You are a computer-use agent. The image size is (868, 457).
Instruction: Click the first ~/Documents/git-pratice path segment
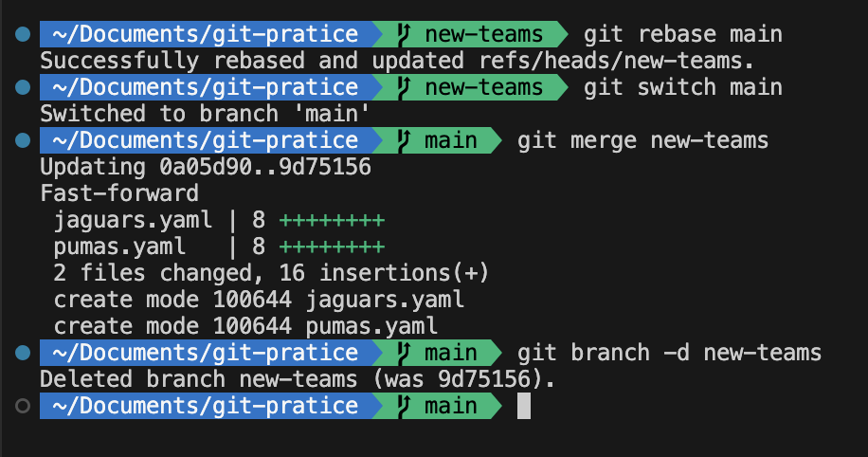click(x=206, y=34)
